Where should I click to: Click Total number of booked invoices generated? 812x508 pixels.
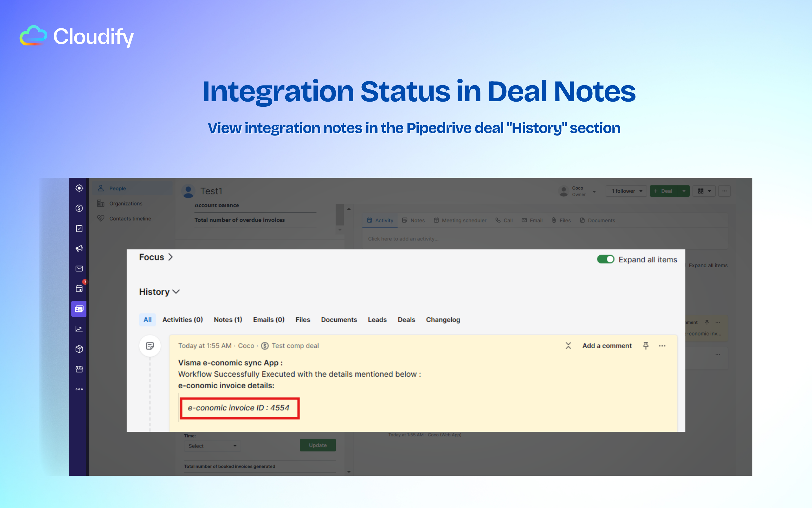point(230,466)
